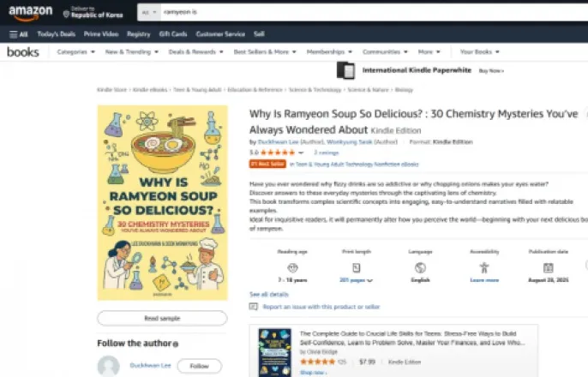Open the See all details link
This screenshot has height=377, width=588.
[269, 294]
